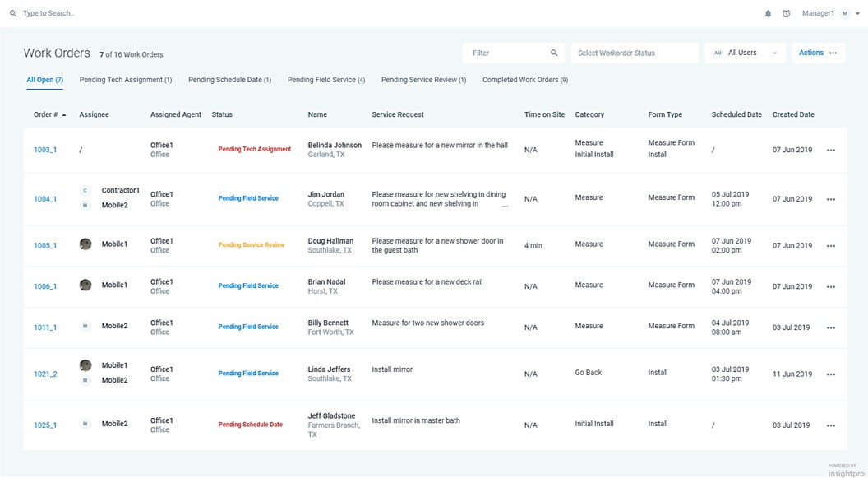Click the name Billy Bennett

328,323
